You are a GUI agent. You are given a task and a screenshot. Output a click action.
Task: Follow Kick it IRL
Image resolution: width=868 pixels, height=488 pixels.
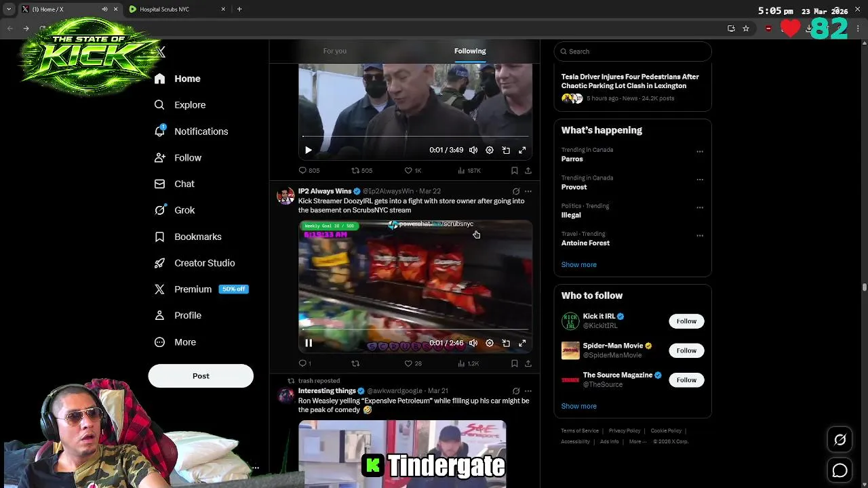686,321
